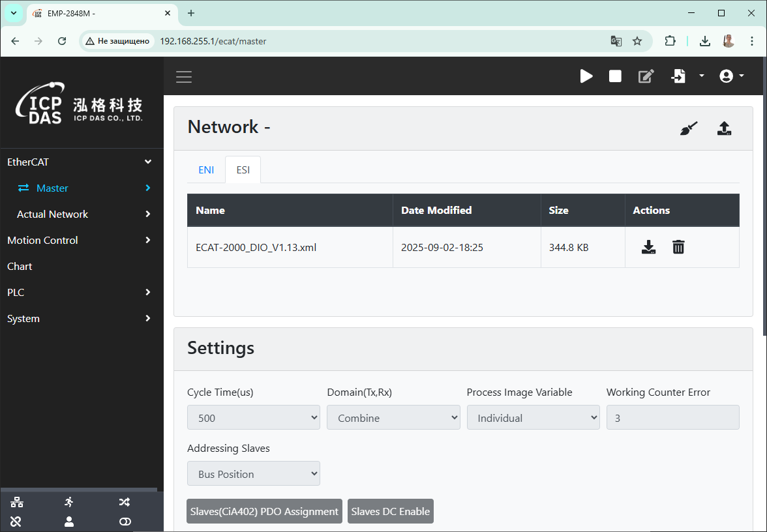Switch to the ENI tab
Viewport: 767px width, 532px height.
206,170
